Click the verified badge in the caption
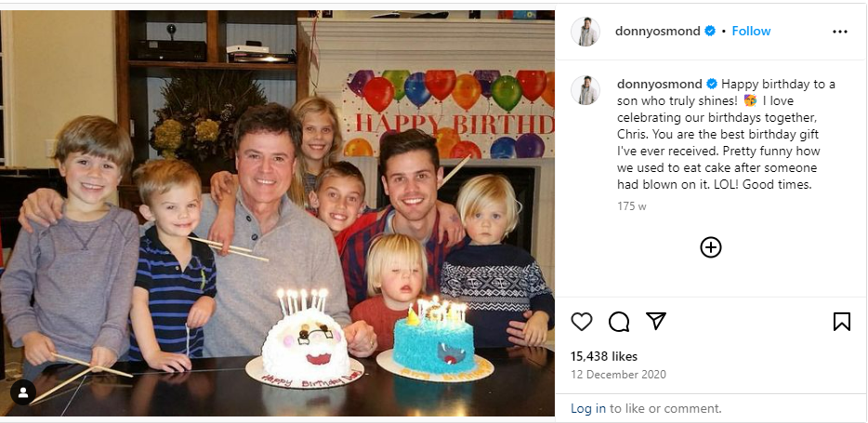 (x=712, y=85)
